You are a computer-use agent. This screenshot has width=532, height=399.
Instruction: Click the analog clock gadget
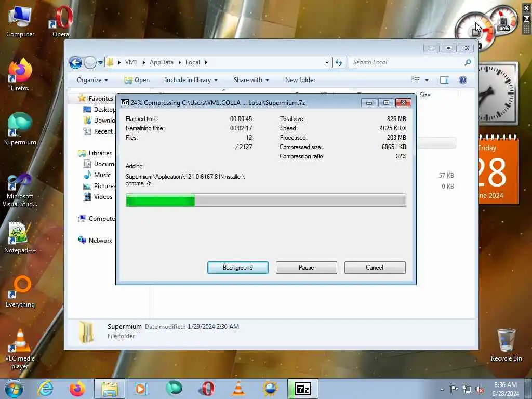(x=498, y=94)
